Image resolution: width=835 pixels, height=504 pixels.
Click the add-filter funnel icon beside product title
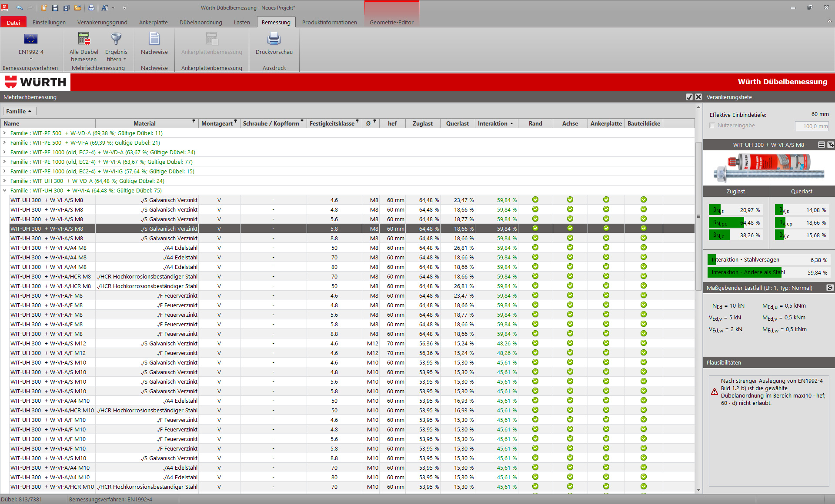(831, 145)
